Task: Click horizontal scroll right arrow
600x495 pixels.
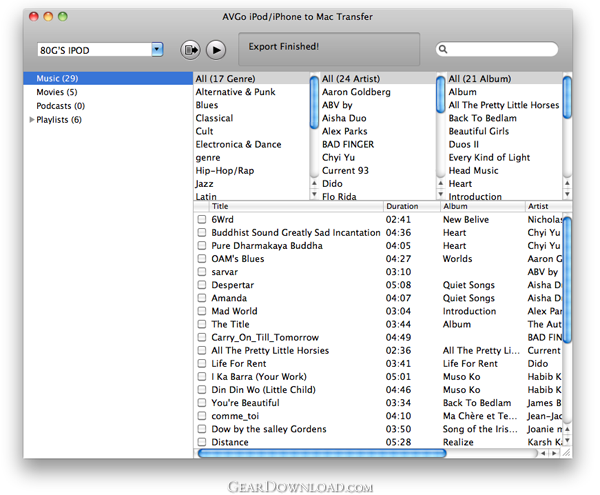Action: (x=554, y=453)
